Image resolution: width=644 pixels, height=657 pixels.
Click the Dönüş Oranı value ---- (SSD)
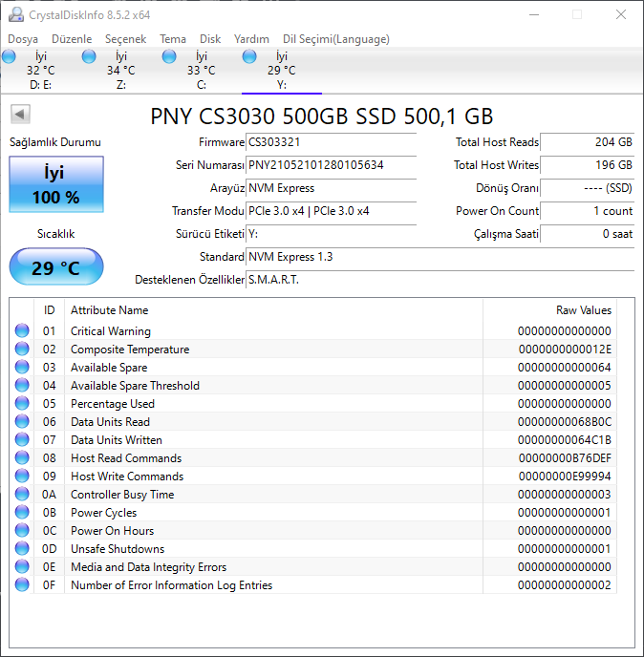[x=588, y=188]
